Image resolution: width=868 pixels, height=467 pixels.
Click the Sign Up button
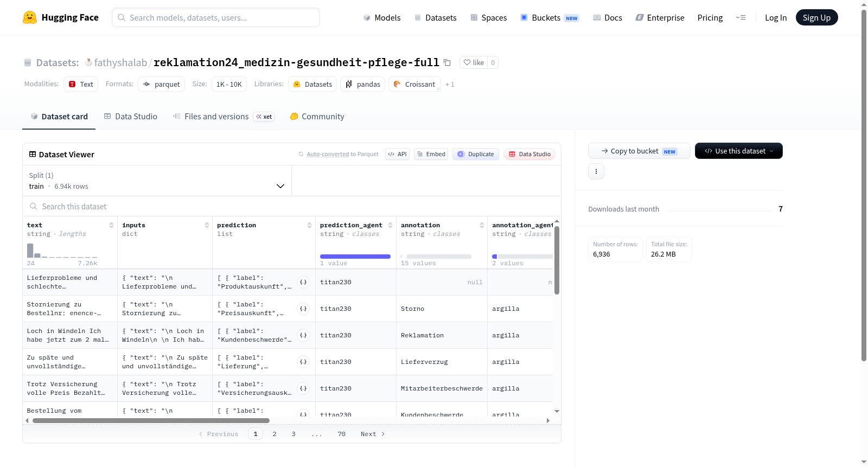click(816, 17)
